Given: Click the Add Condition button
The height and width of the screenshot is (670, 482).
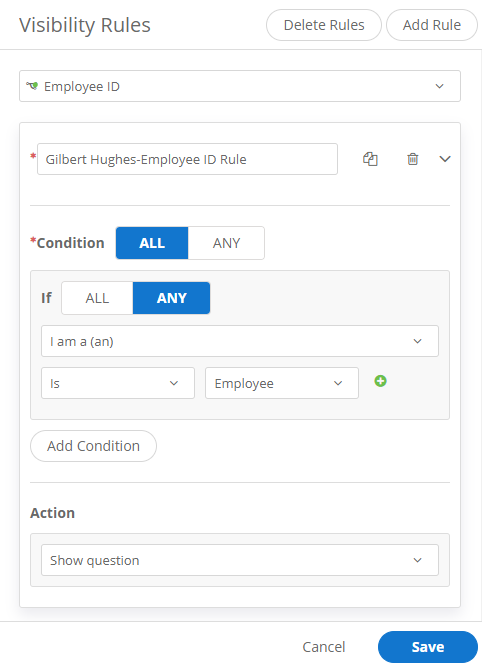Looking at the screenshot, I should pyautogui.click(x=93, y=446).
